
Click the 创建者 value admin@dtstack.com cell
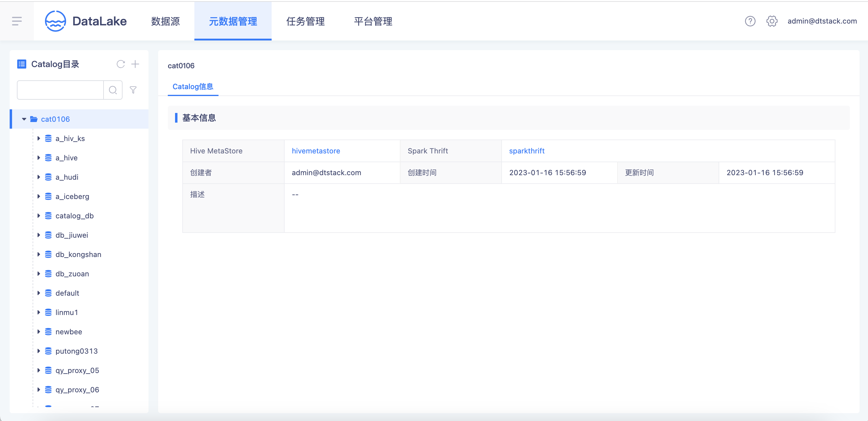click(342, 172)
